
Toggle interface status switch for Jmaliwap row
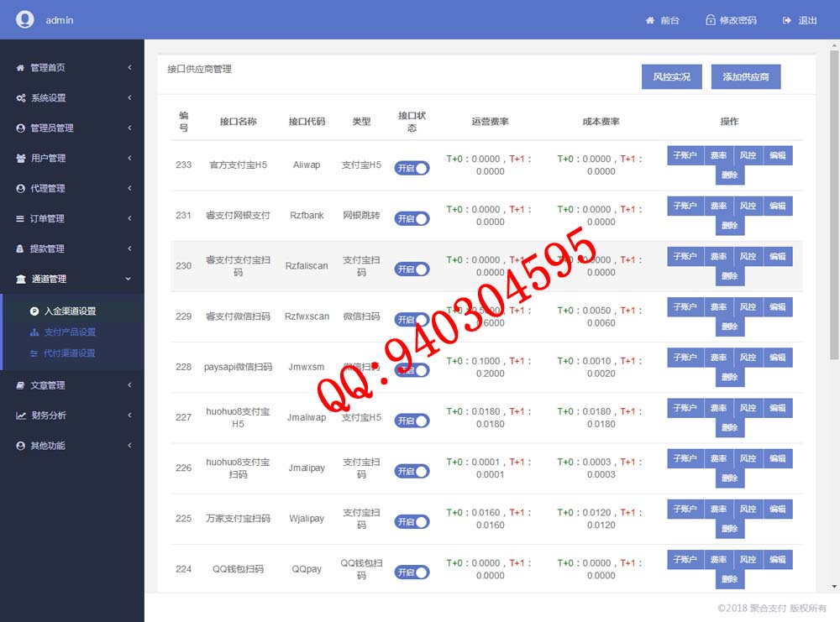point(412,421)
